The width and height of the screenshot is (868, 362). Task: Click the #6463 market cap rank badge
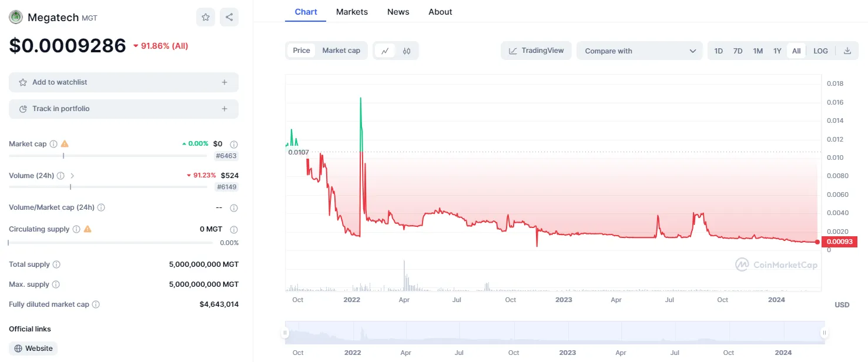pos(226,156)
